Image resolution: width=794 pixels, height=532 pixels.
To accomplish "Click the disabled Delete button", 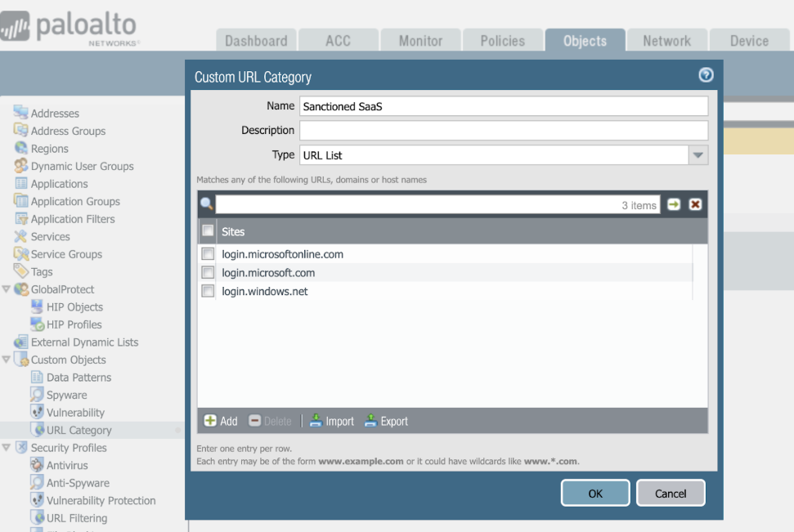I will [x=271, y=421].
